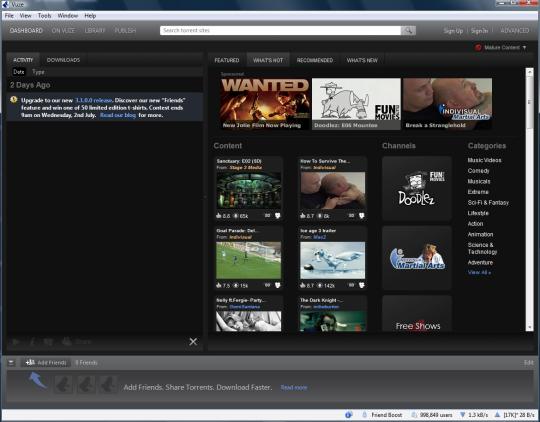Click View All under Categories
540x422 pixels.
tap(479, 272)
